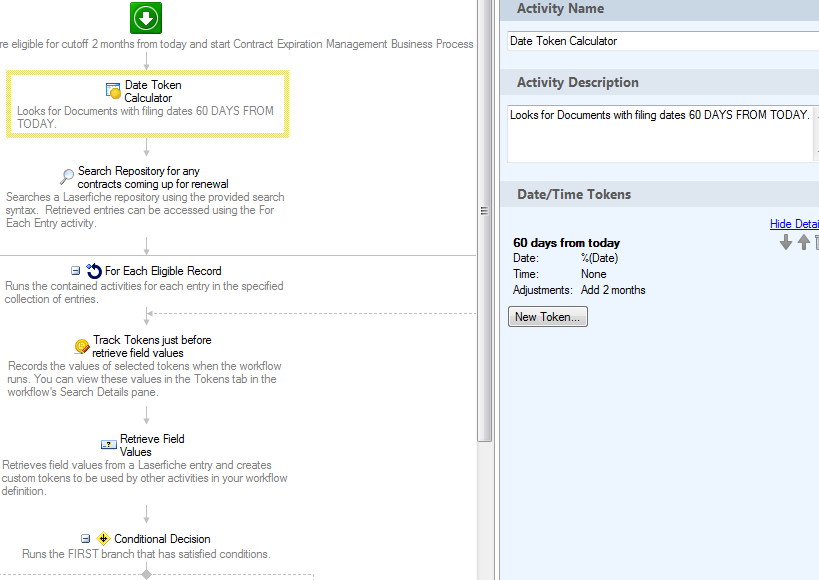819x580 pixels.
Task: Select the Retrieve Field Values icon
Action: [x=109, y=444]
